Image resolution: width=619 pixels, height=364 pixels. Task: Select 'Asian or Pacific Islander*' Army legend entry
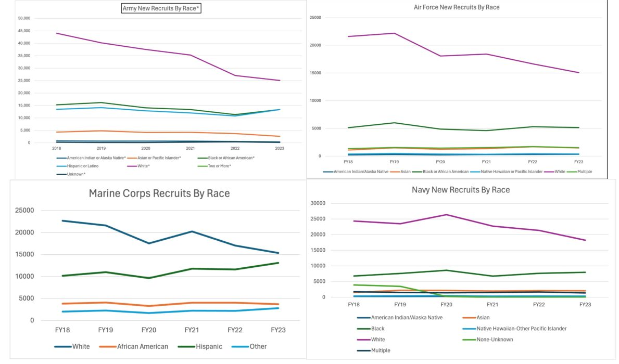(x=159, y=158)
